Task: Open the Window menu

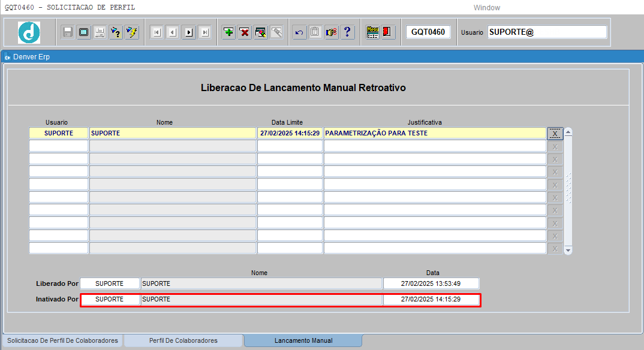Action: pyautogui.click(x=487, y=8)
